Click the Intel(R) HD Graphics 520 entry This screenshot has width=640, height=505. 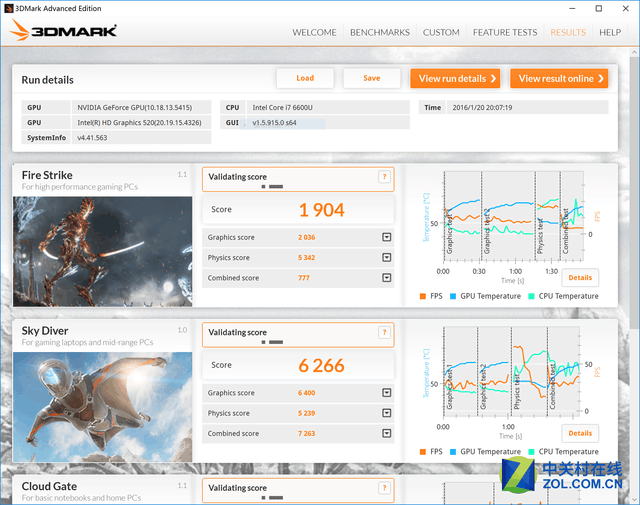[141, 122]
